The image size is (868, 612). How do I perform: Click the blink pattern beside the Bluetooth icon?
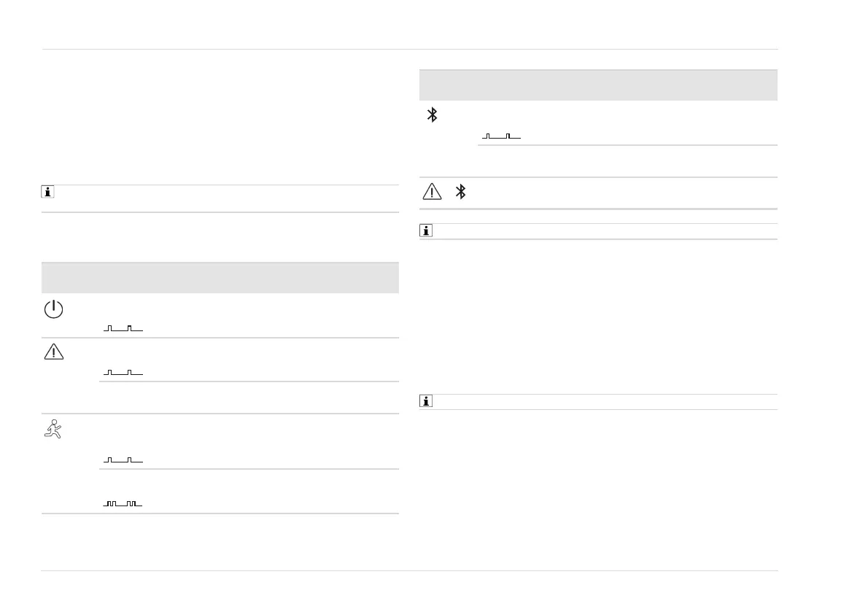pyautogui.click(x=501, y=136)
